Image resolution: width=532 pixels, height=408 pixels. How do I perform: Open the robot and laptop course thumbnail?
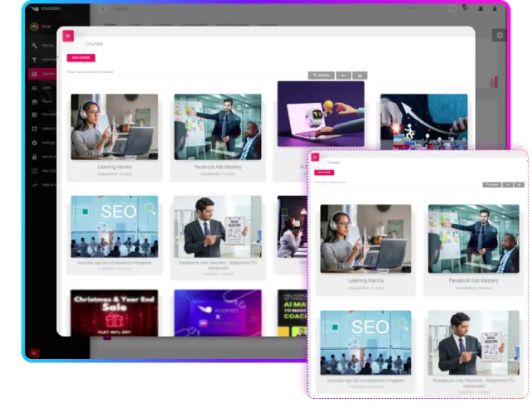(x=321, y=114)
